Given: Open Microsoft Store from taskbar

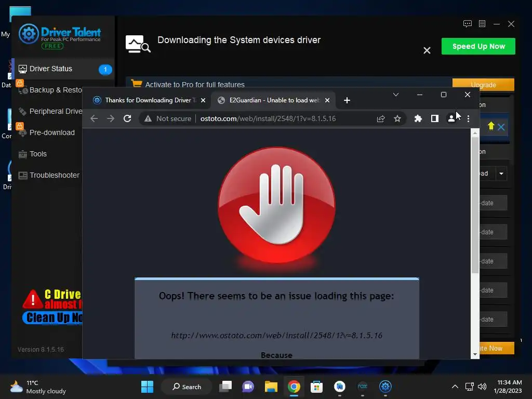Looking at the screenshot, I should 316,387.
